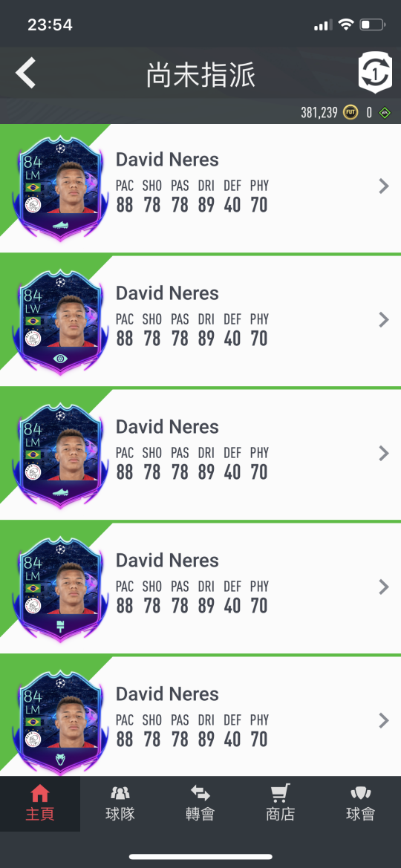Image resolution: width=401 pixels, height=868 pixels.
Task: Expand first David Neres item chevron
Action: (x=383, y=186)
